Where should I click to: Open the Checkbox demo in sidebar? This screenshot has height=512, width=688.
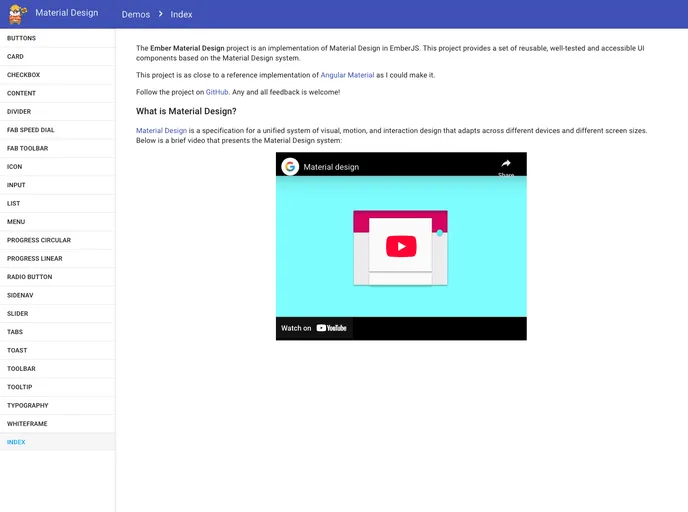[57, 75]
